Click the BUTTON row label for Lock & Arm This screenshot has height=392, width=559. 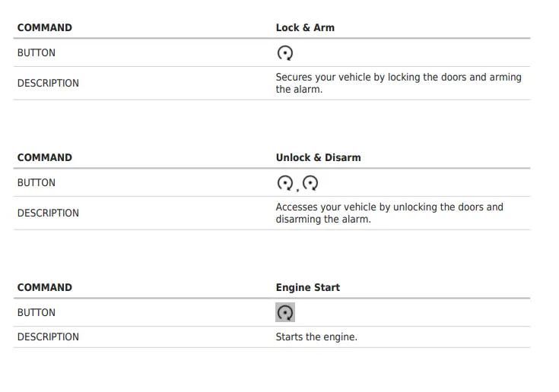point(37,53)
